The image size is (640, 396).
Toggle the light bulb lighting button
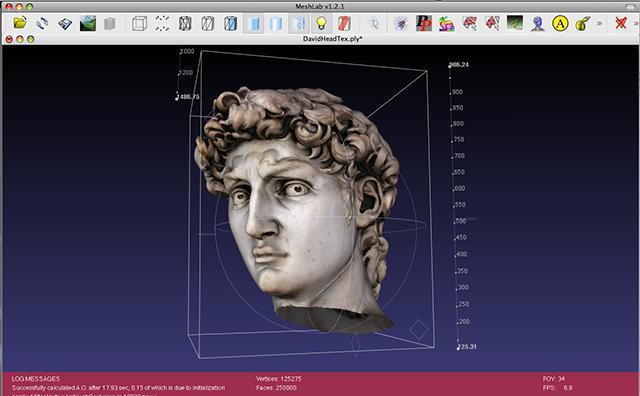(322, 23)
